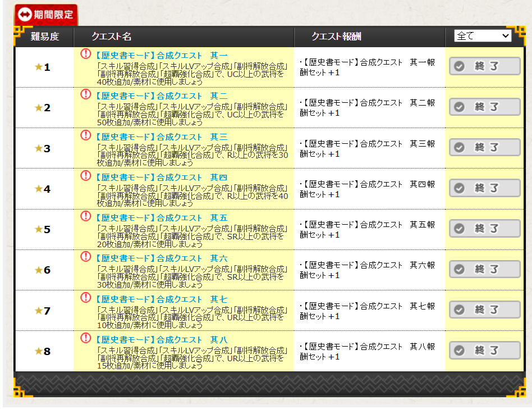
Task: Click the red alert icon for quest 其五
Action: [x=85, y=216]
